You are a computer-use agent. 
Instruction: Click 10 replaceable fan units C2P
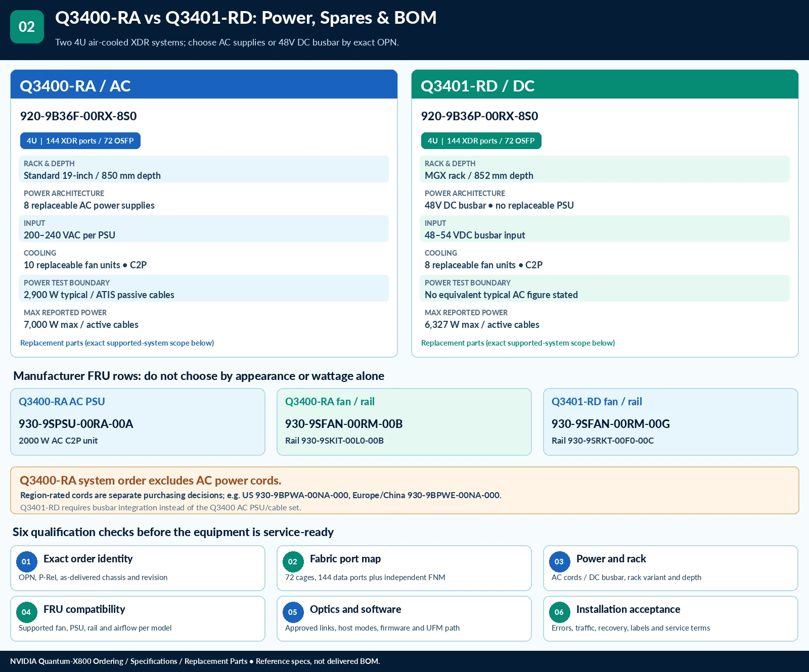click(x=85, y=265)
